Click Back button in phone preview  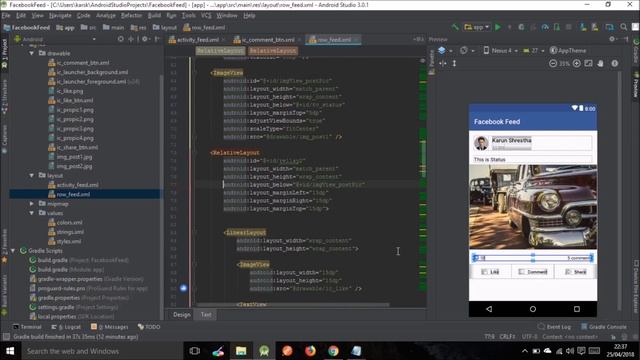[x=489, y=309]
